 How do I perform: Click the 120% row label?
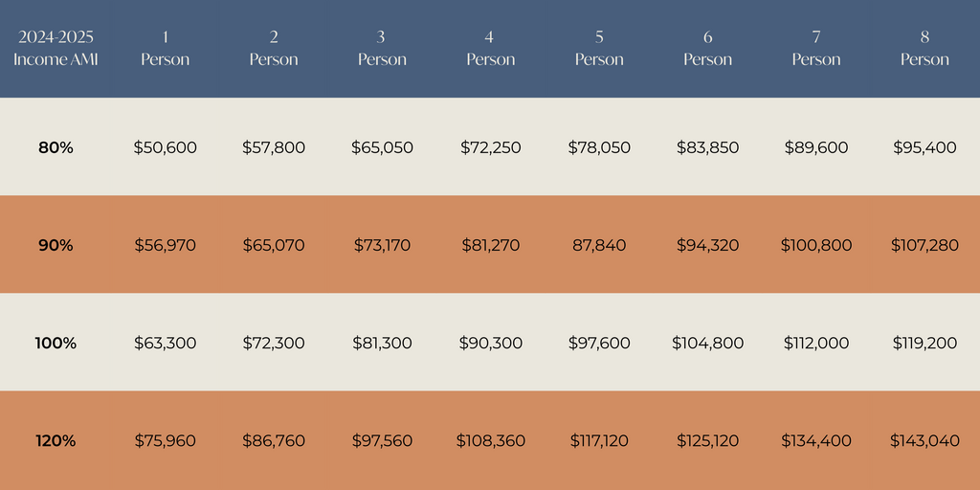[x=56, y=441]
